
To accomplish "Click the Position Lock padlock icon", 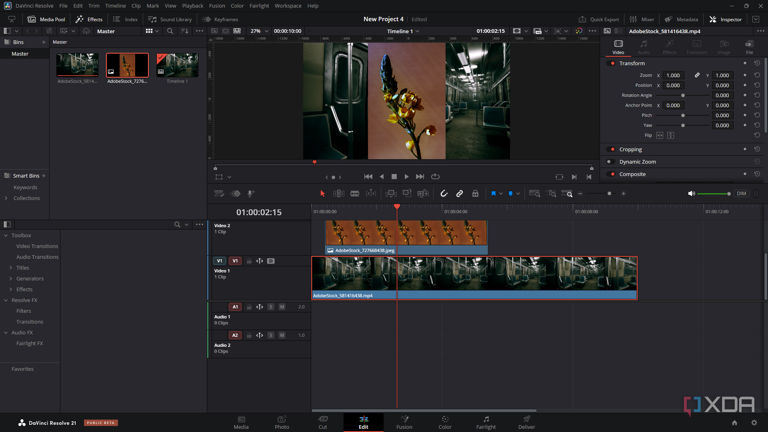I will click(475, 193).
